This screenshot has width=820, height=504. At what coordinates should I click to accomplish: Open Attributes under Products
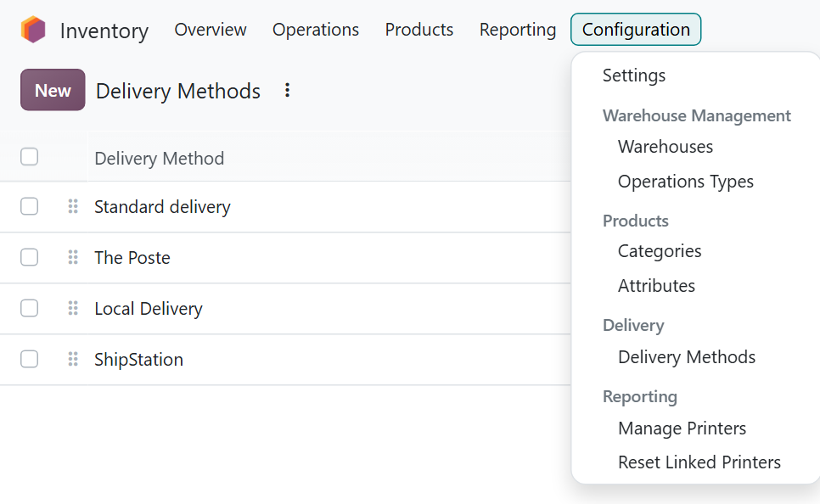point(656,286)
